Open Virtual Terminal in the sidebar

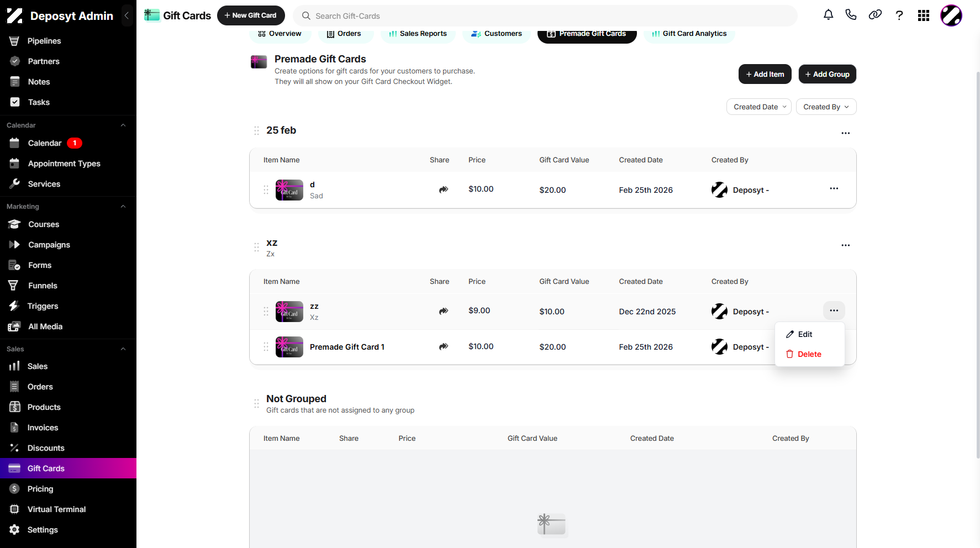[68, 509]
